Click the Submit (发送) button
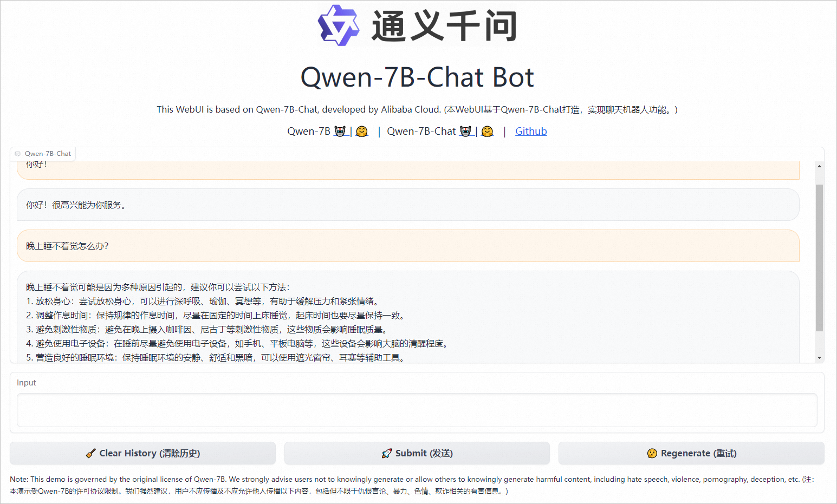 [417, 453]
